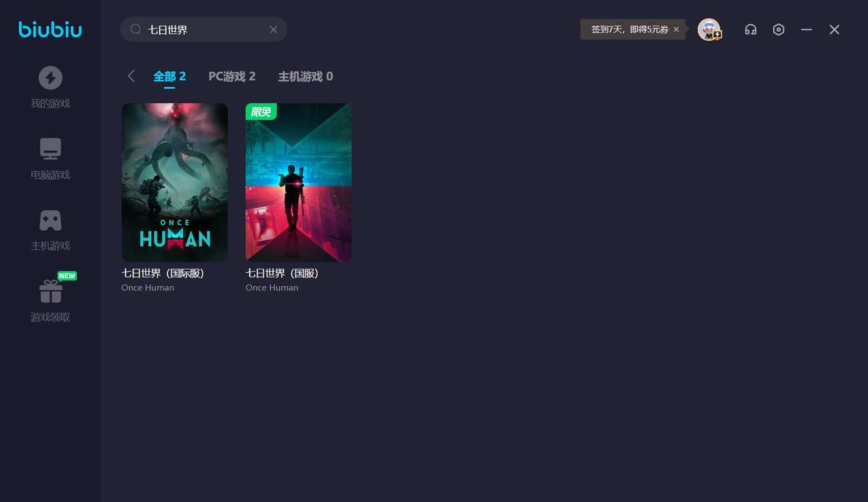The width and height of the screenshot is (868, 502).
Task: Select the 全部 2 tab
Action: [x=169, y=76]
